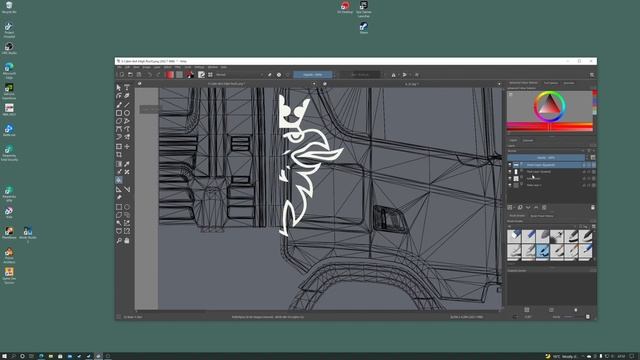Select the Freehand Brush tool

tap(119, 105)
